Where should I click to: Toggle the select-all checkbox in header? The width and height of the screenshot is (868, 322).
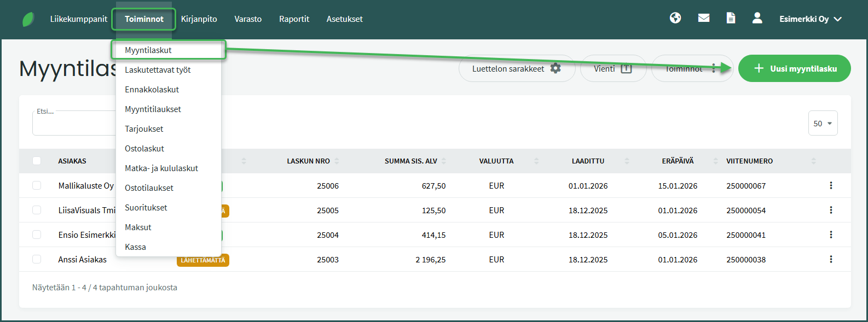pos(37,161)
